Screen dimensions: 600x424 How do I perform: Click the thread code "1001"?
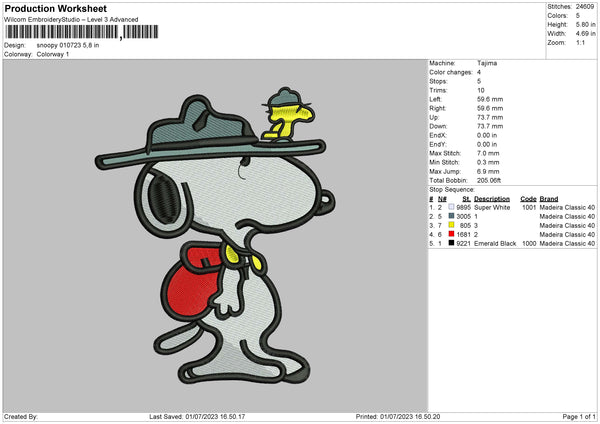pos(529,207)
